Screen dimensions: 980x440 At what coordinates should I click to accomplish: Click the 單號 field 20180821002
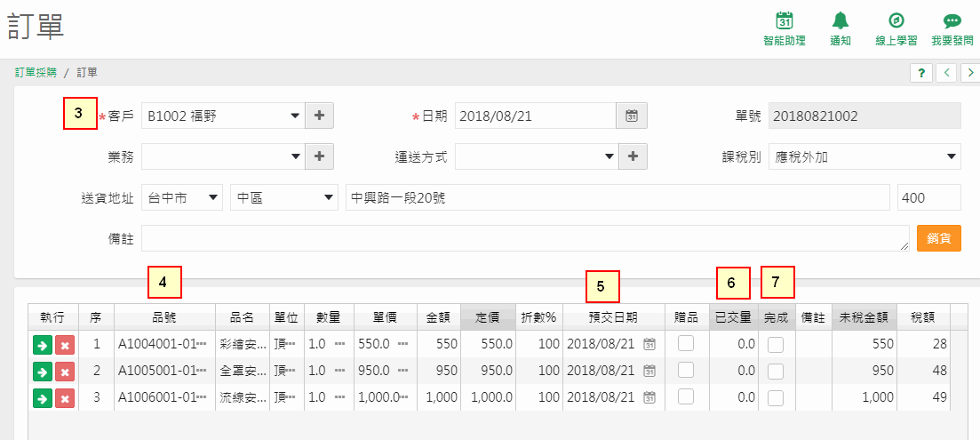coord(865,116)
